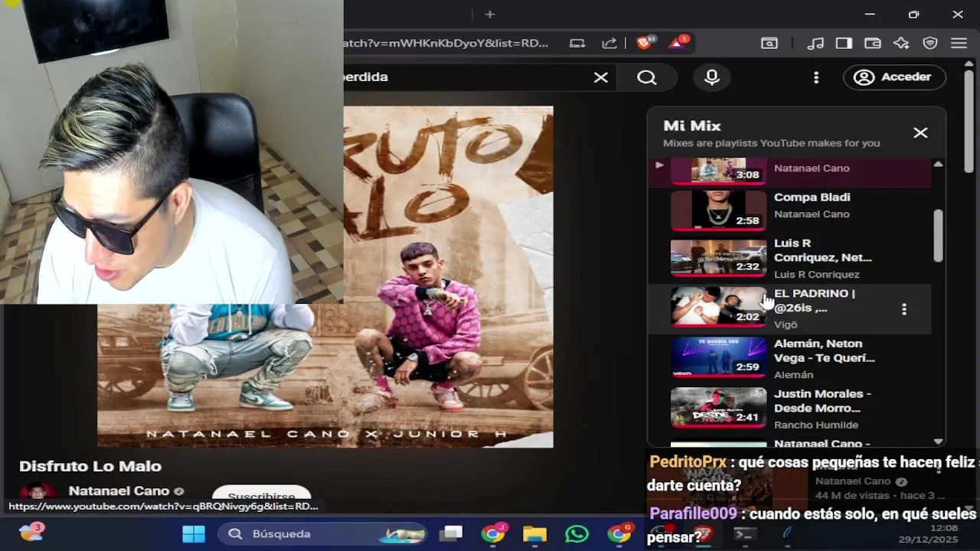Open the Windows Start menu
Screen dimensions: 980x551
tap(194, 533)
